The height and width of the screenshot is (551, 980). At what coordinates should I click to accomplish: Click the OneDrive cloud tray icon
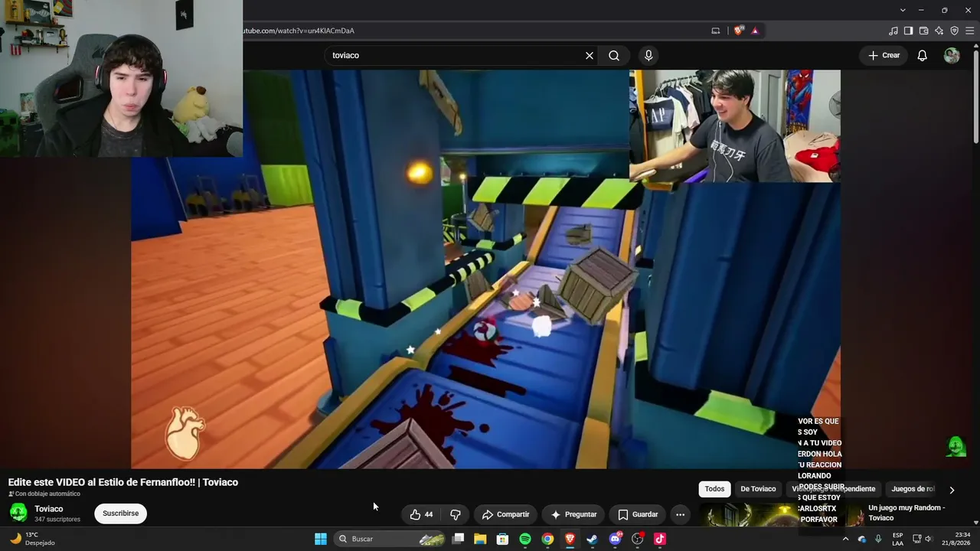tap(861, 539)
